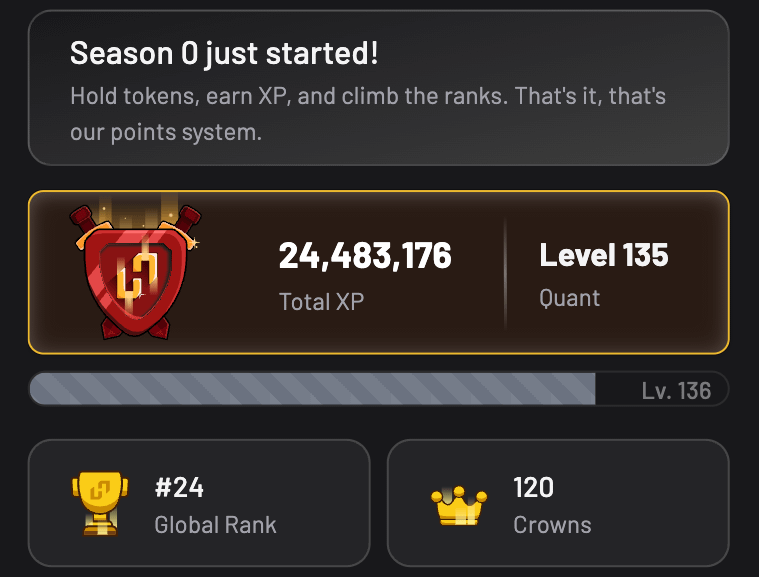Click the gold crown icon
This screenshot has width=759, height=577.
[459, 506]
